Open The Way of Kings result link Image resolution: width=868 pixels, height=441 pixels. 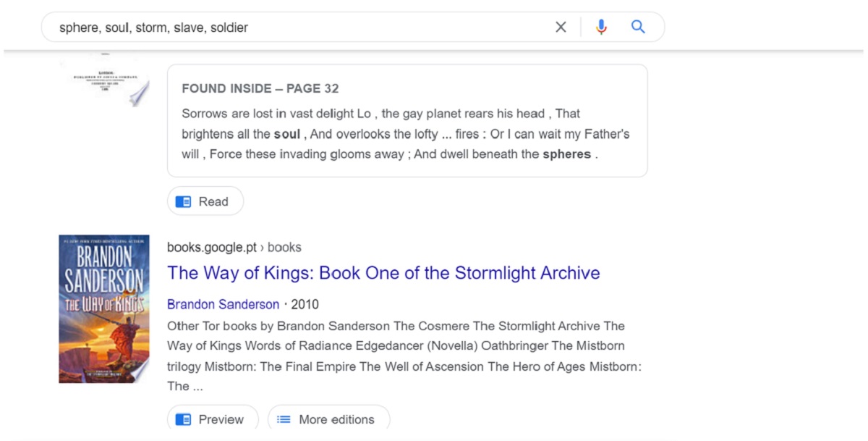383,273
